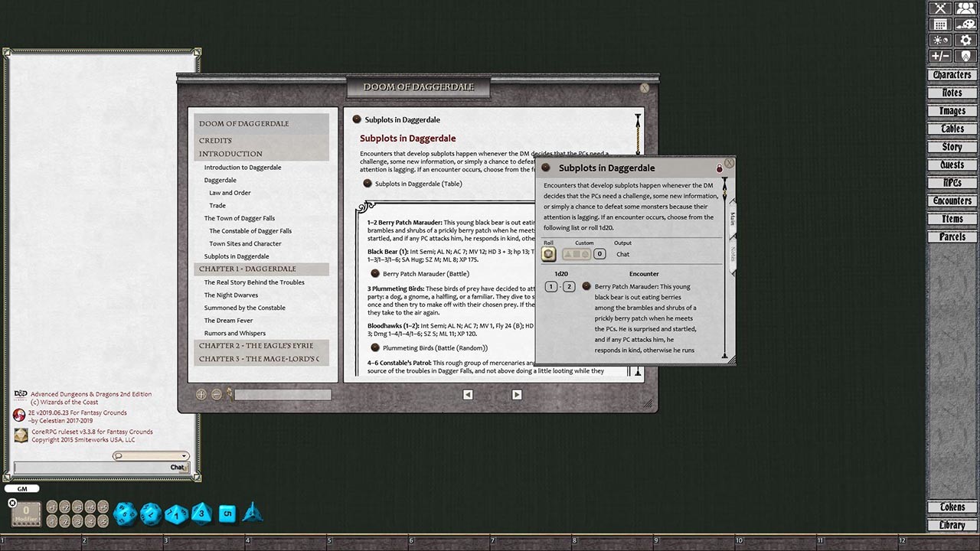Open the Combat Tracker crossed-swords icon
The width and height of the screenshot is (980, 551).
[x=939, y=8]
